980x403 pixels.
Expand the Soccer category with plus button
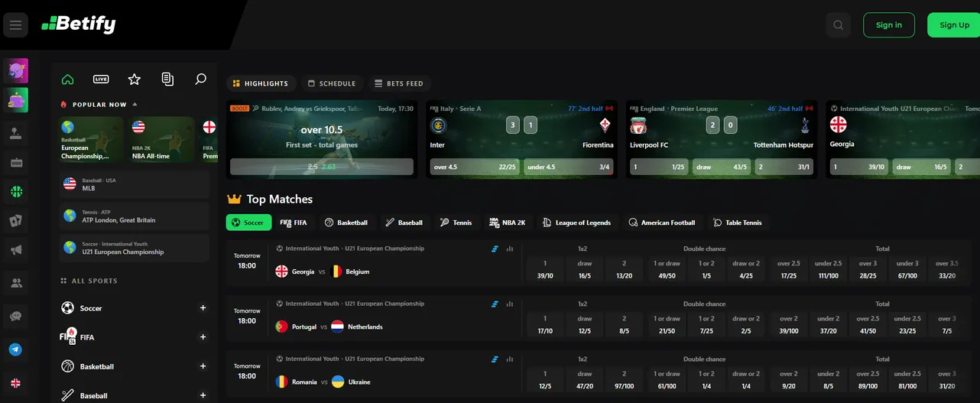point(203,308)
